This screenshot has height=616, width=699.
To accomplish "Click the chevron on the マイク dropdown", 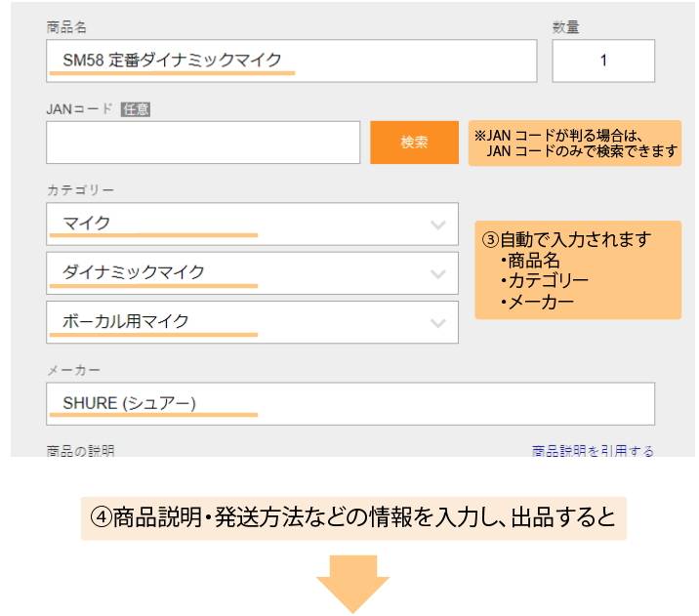I will point(436,225).
